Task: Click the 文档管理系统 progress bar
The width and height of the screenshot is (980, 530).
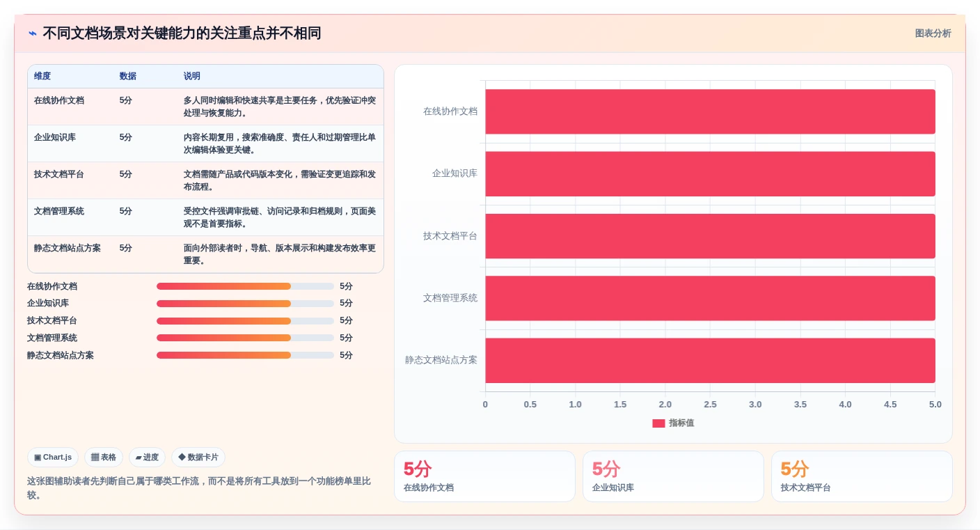Action: pyautogui.click(x=245, y=338)
